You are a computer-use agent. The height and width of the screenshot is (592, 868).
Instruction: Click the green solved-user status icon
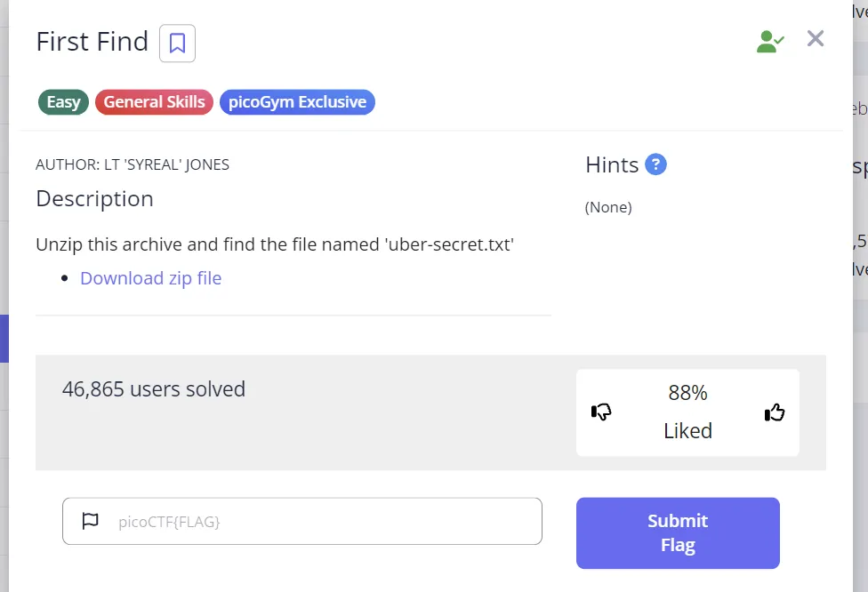(770, 42)
